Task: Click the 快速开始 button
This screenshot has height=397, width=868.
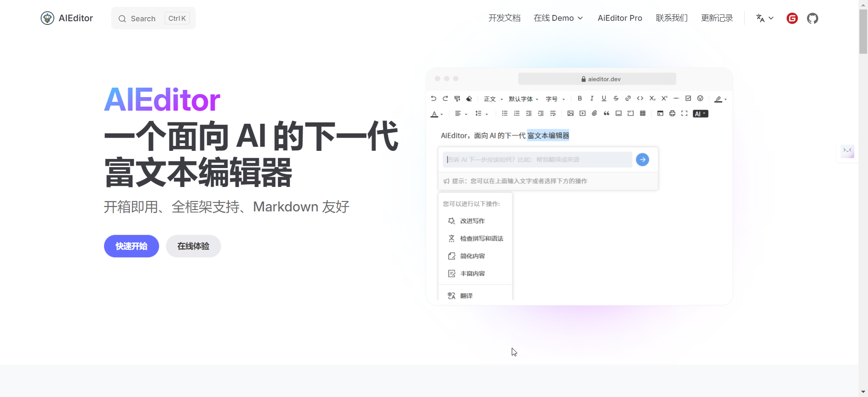Action: click(x=132, y=246)
